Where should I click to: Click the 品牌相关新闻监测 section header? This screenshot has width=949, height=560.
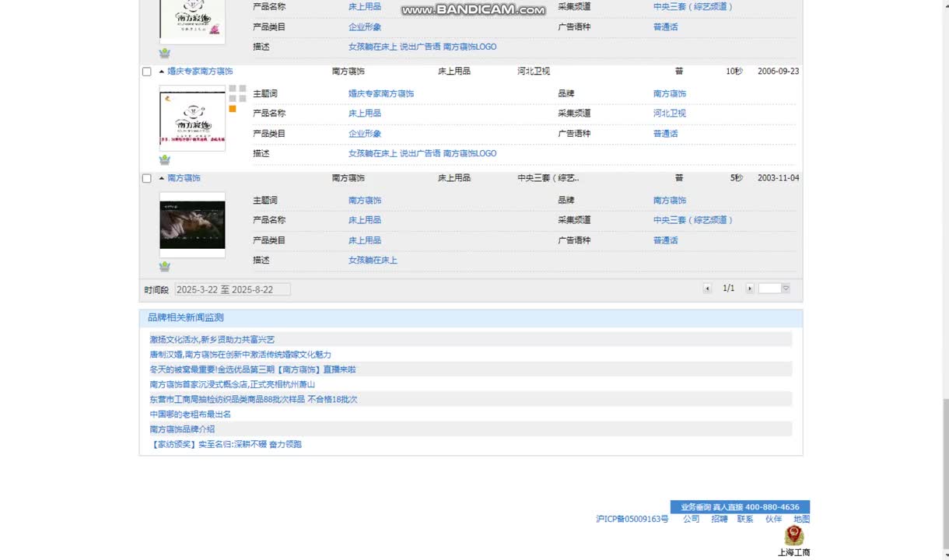tap(471, 318)
